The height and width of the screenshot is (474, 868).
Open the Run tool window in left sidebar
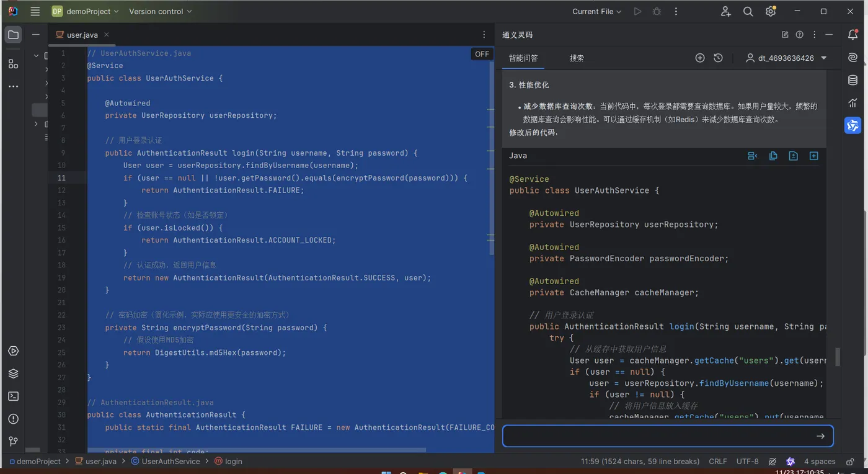click(x=13, y=351)
